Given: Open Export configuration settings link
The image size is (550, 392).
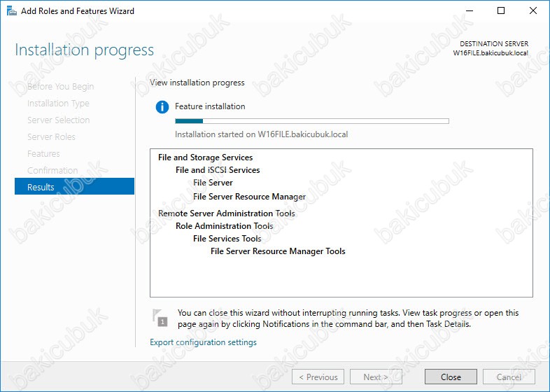Looking at the screenshot, I should tap(203, 342).
